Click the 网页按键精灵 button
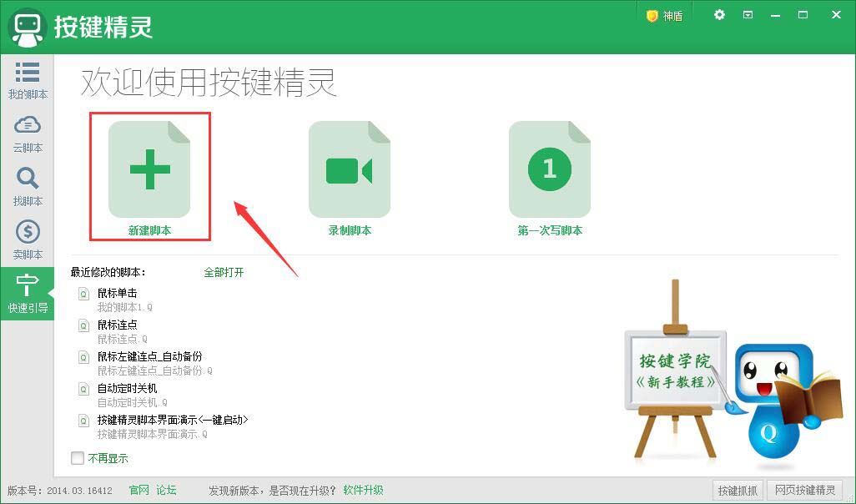856x504 pixels. click(x=804, y=491)
